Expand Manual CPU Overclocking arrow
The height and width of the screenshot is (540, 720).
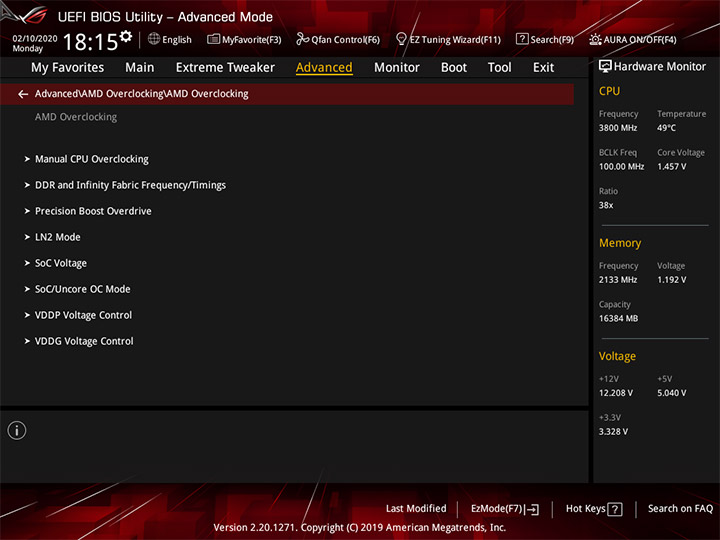coord(27,159)
